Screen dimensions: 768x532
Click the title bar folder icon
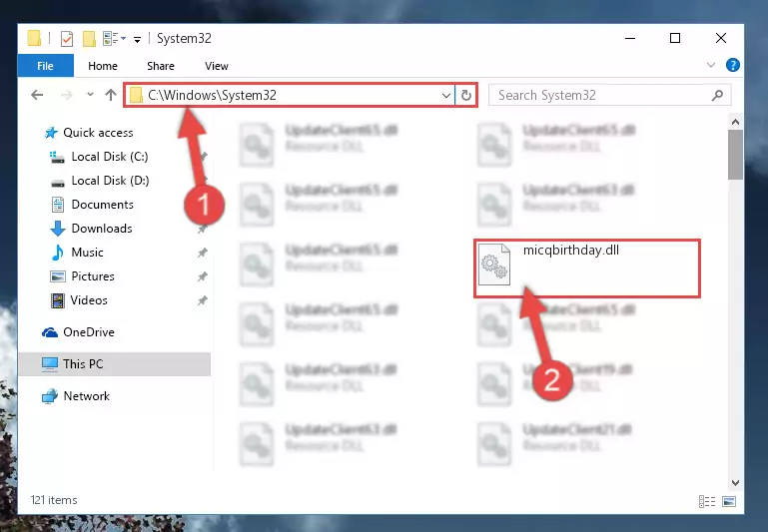click(34, 38)
